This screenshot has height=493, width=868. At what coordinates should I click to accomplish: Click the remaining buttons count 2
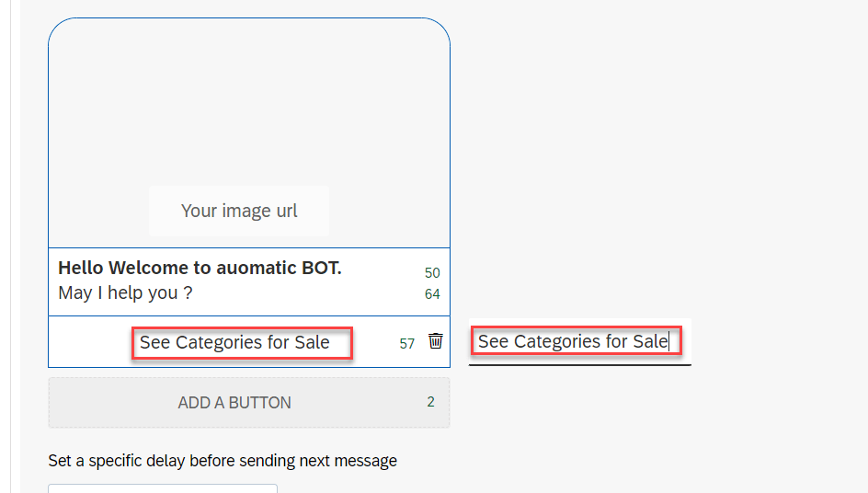pos(430,402)
